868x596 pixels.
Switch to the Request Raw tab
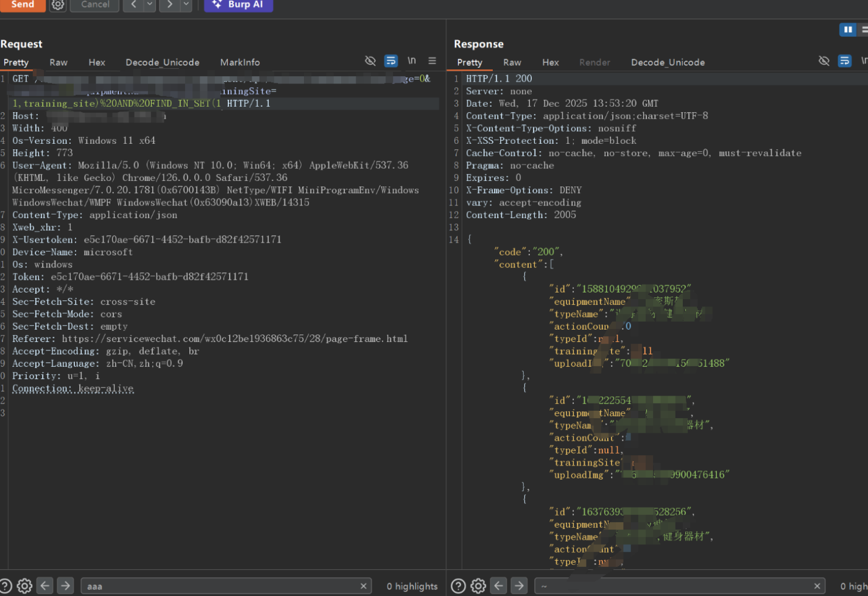[58, 62]
